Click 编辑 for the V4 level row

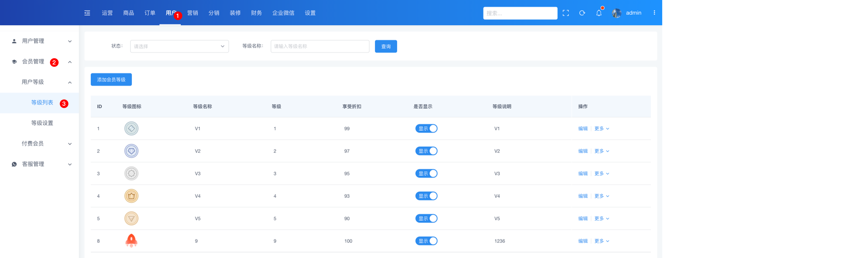[x=583, y=196]
